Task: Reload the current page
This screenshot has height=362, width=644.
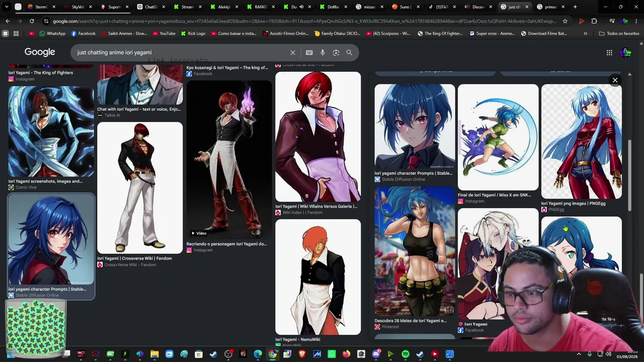Action: pos(32,21)
